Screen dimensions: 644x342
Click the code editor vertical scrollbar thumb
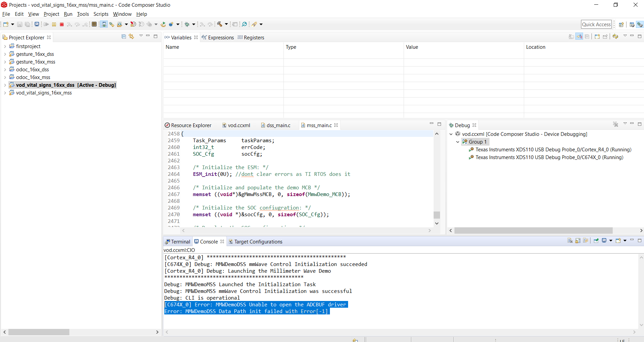tap(437, 215)
